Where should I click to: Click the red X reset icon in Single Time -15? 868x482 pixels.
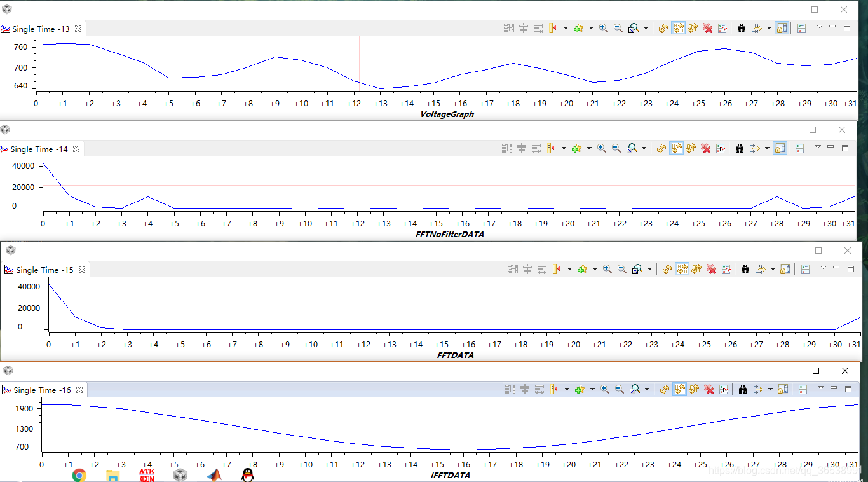tap(712, 270)
